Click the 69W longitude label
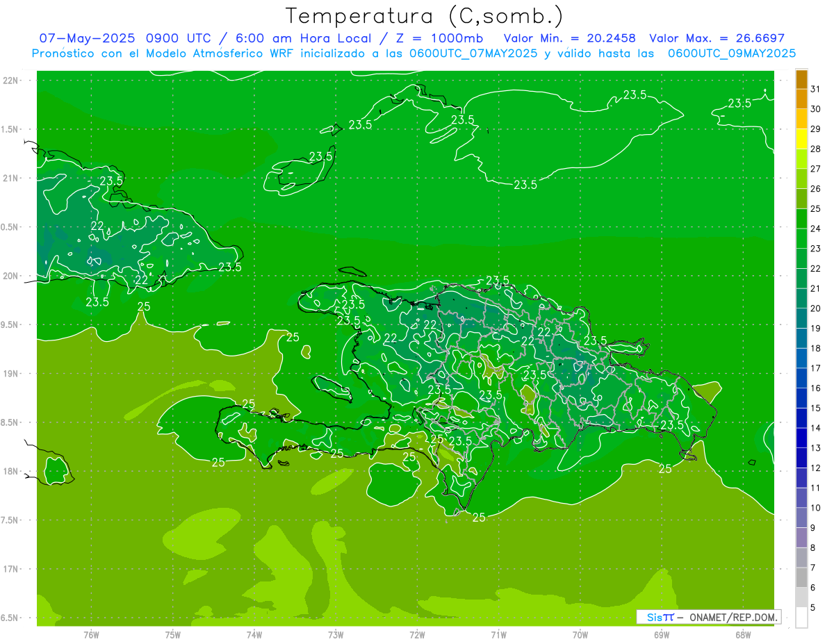This screenshot has width=834, height=644. coord(662,635)
